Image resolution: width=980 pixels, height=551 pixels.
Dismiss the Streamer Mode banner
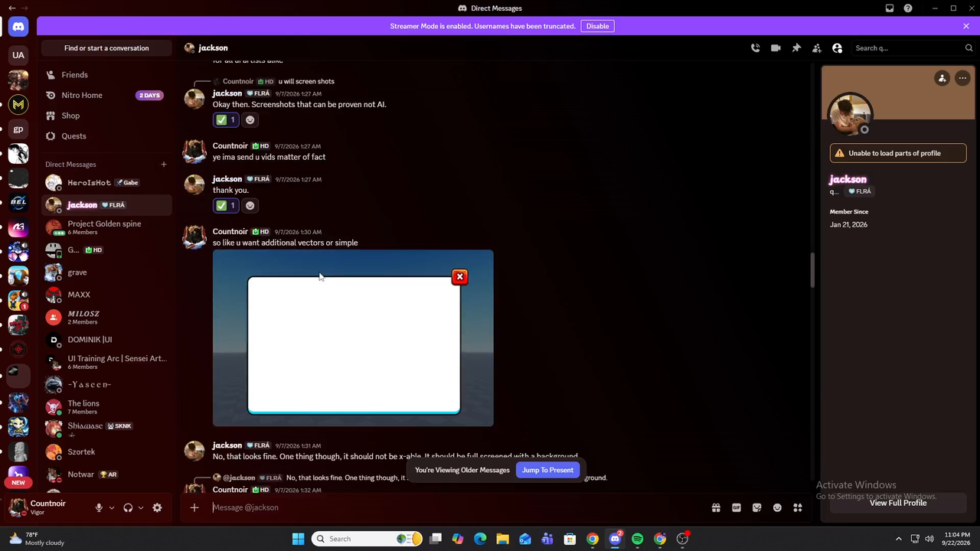coord(966,26)
